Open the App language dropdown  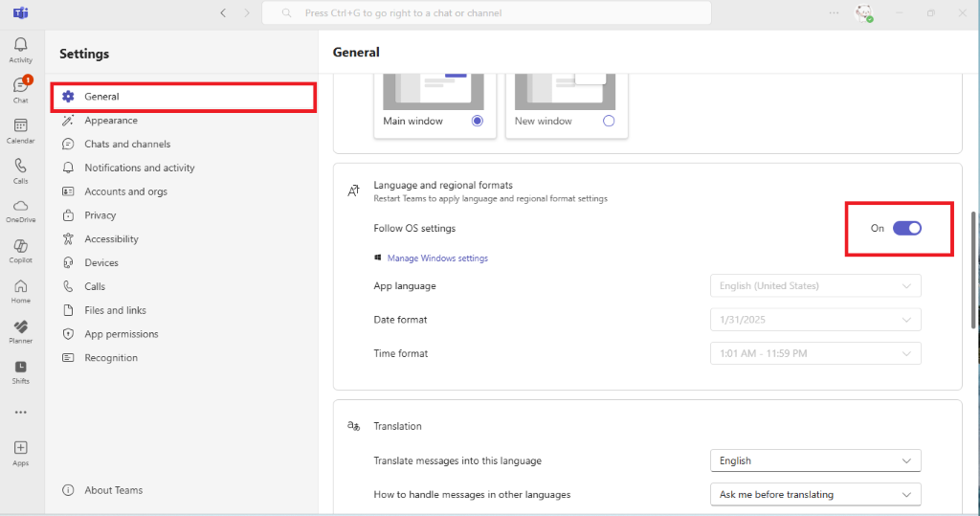(x=815, y=286)
